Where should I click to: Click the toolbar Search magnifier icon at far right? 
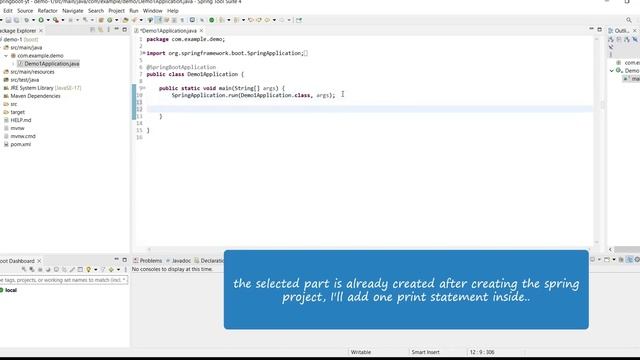pos(629,20)
